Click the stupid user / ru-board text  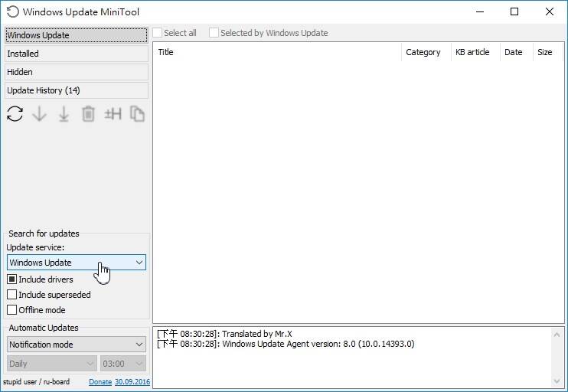(x=36, y=382)
